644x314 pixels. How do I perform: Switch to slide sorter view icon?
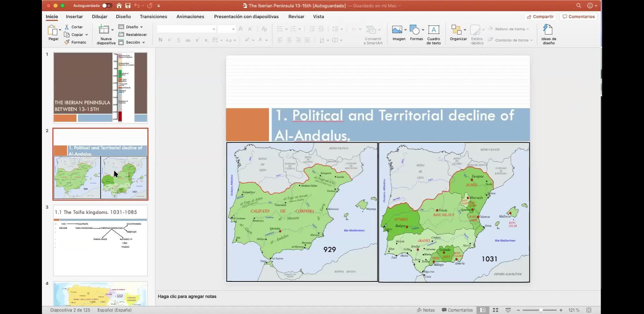click(x=495, y=310)
